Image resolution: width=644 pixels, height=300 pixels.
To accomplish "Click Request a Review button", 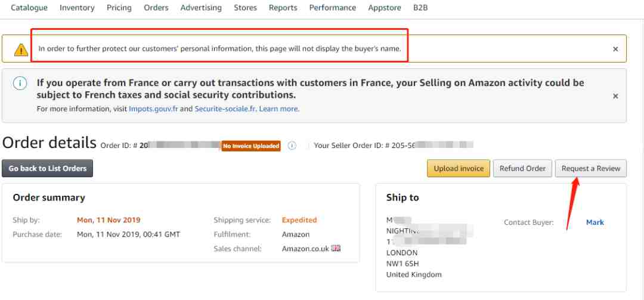I will (591, 168).
